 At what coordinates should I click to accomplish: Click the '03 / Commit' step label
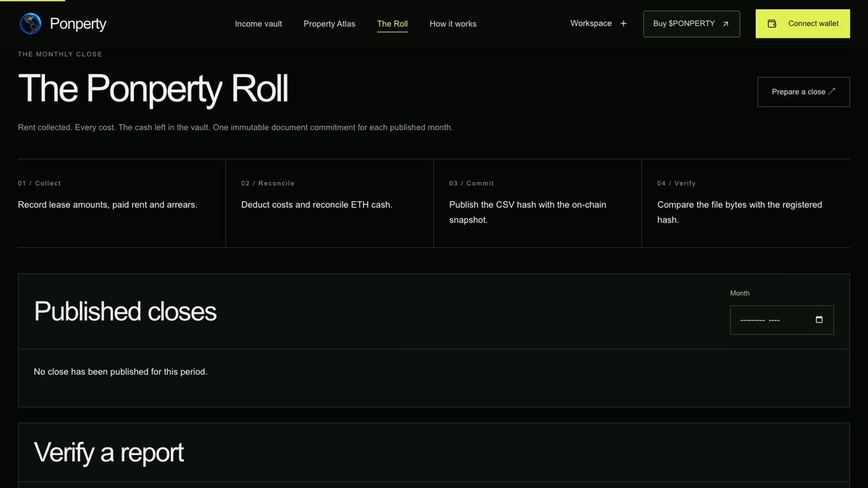pos(472,184)
